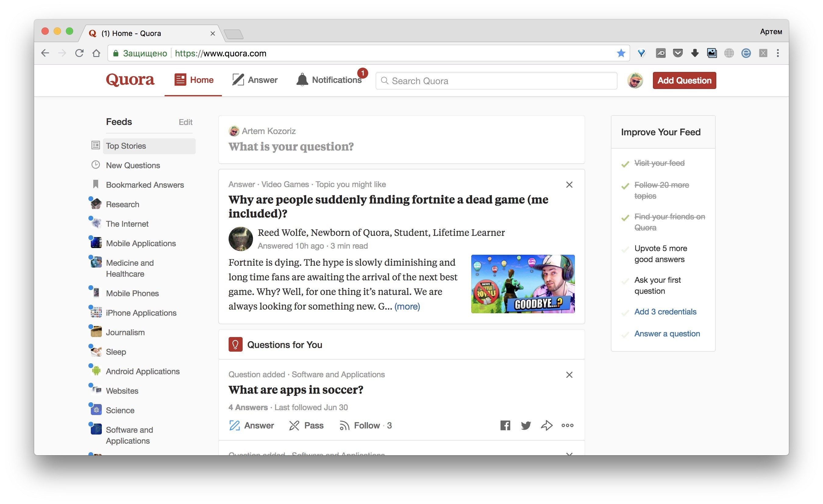Reload the page
This screenshot has width=823, height=504.
79,53
